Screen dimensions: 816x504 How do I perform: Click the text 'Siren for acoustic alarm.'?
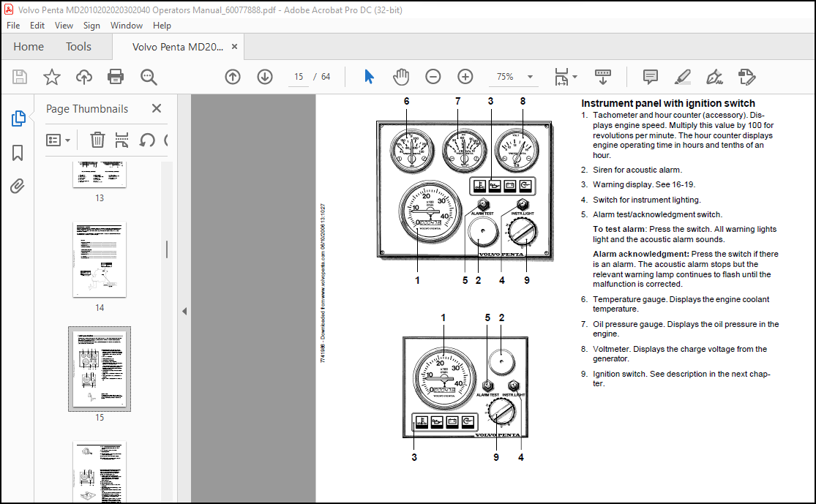[x=637, y=170]
